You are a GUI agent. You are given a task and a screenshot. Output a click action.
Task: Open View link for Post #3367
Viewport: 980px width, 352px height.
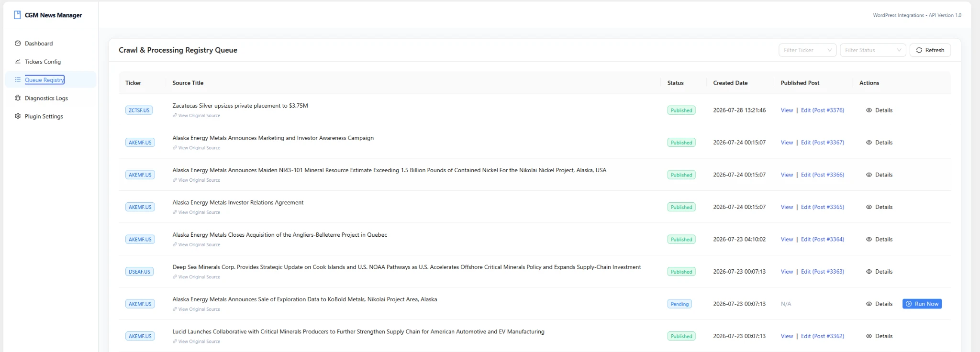[787, 143]
